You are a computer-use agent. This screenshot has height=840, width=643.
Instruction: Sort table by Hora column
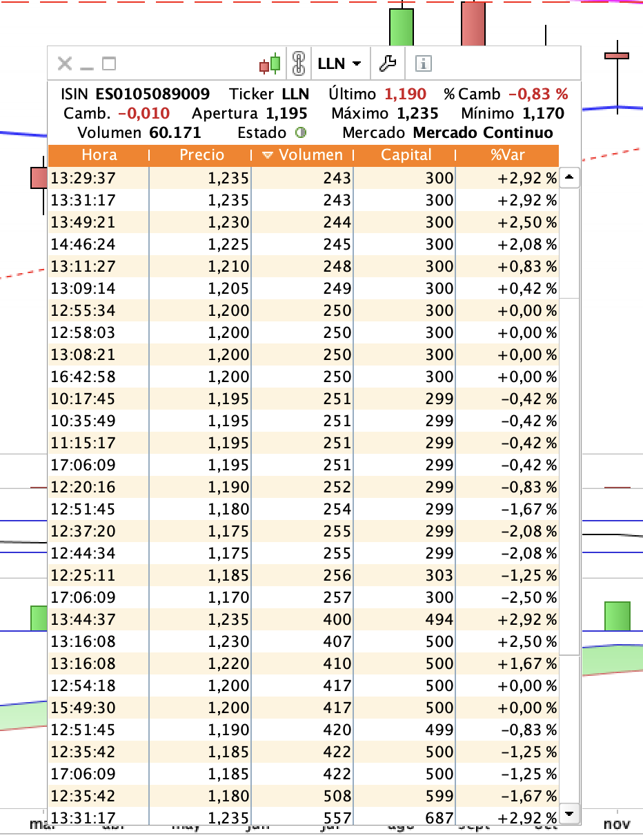(x=99, y=155)
